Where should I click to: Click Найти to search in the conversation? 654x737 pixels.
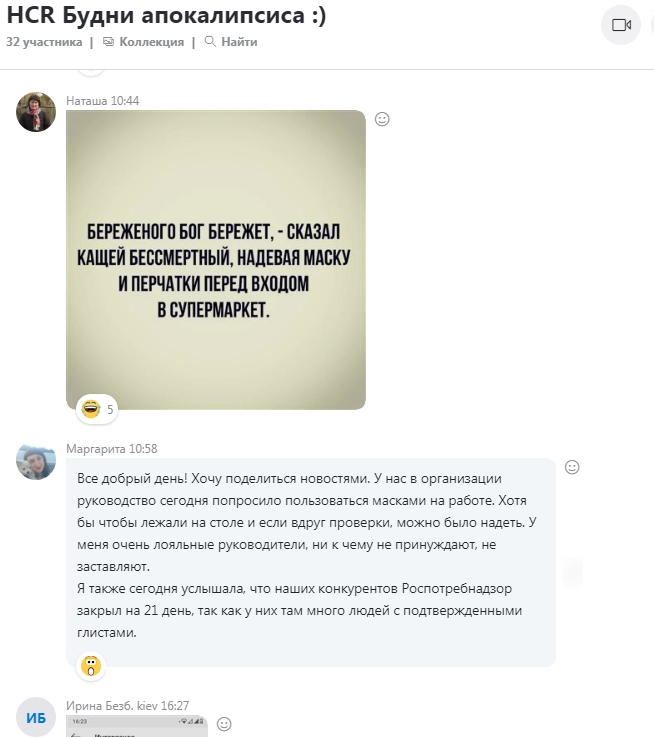tap(231, 42)
